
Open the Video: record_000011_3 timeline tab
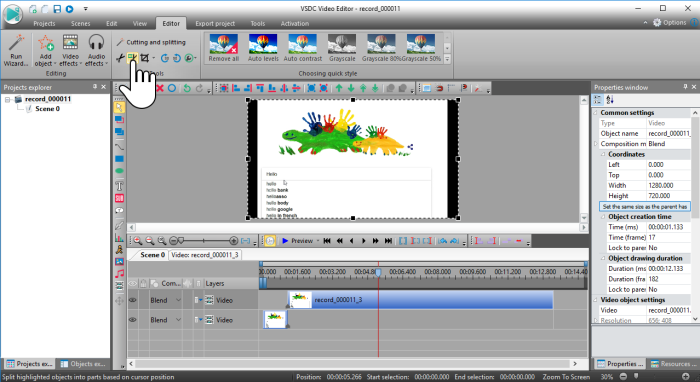[x=205, y=255]
